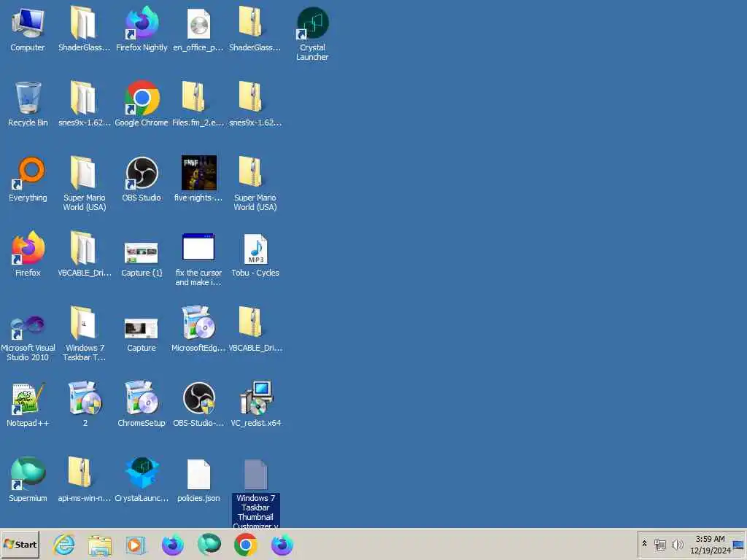Select the MicrosoftEdg... installer
Image resolution: width=747 pixels, height=560 pixels.
pyautogui.click(x=198, y=330)
